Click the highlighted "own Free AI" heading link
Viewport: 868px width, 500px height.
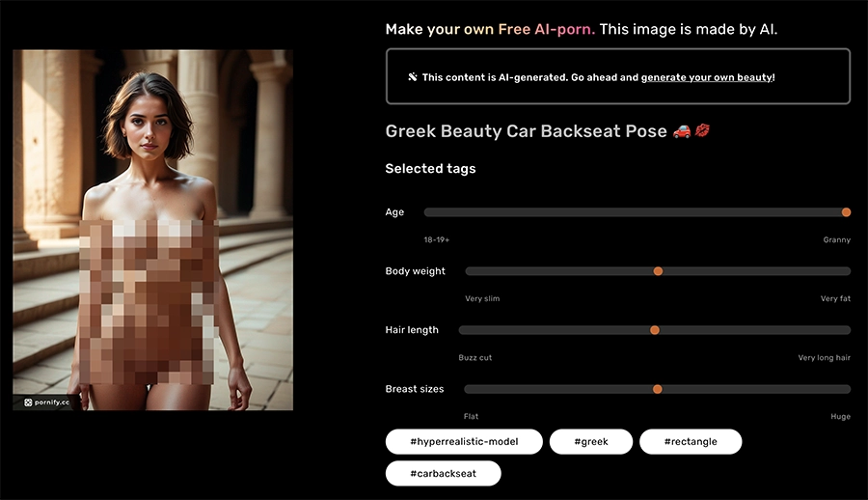tap(529, 29)
